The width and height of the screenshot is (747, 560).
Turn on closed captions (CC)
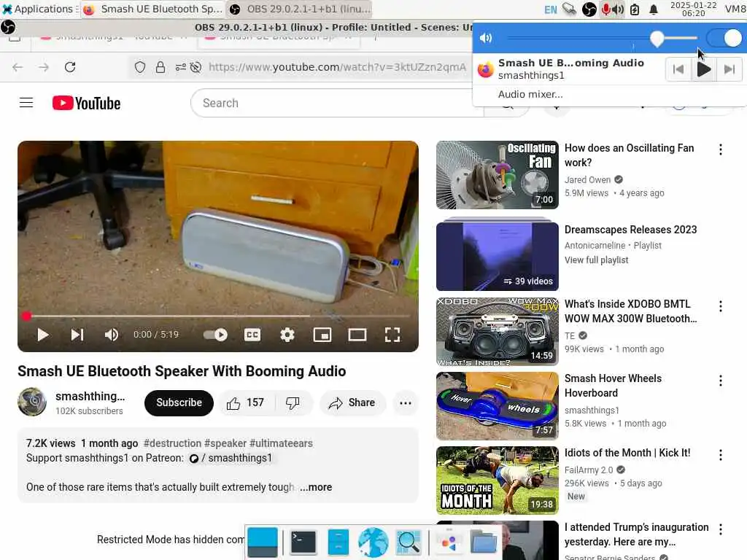(x=252, y=335)
